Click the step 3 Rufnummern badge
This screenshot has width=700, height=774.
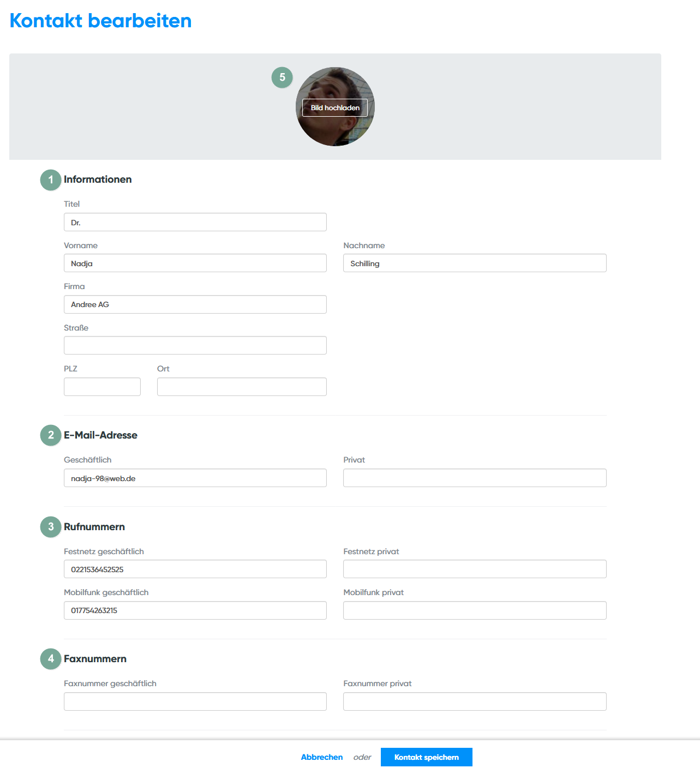(x=51, y=527)
